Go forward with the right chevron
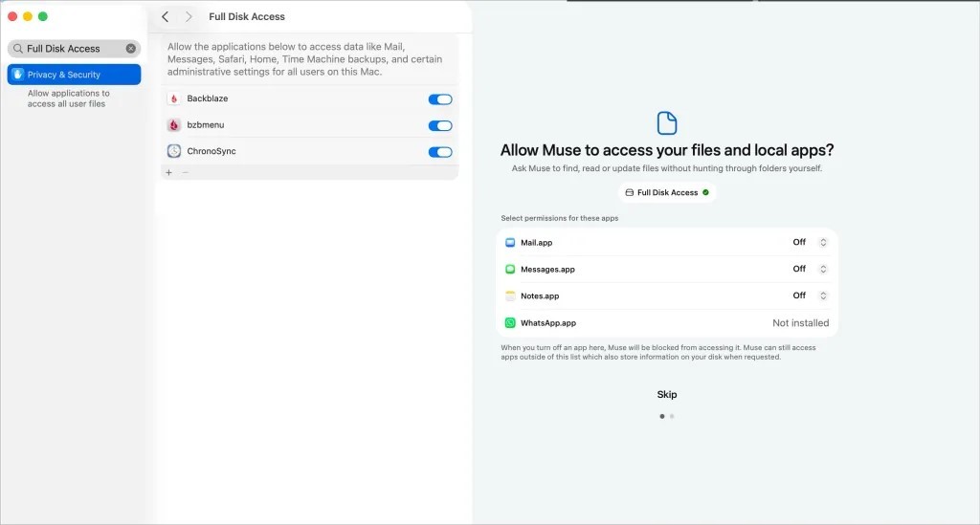This screenshot has width=980, height=525. click(x=189, y=17)
